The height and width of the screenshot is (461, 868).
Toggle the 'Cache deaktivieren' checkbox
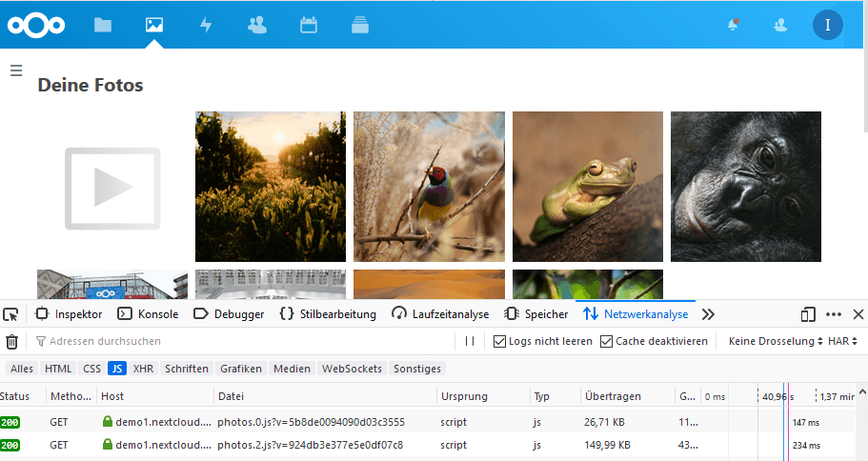click(606, 341)
